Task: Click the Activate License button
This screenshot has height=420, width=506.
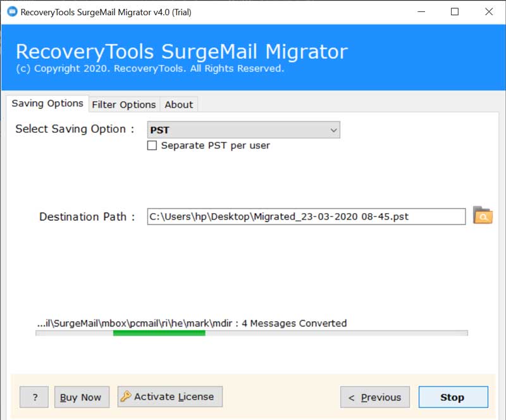Action: pyautogui.click(x=170, y=397)
